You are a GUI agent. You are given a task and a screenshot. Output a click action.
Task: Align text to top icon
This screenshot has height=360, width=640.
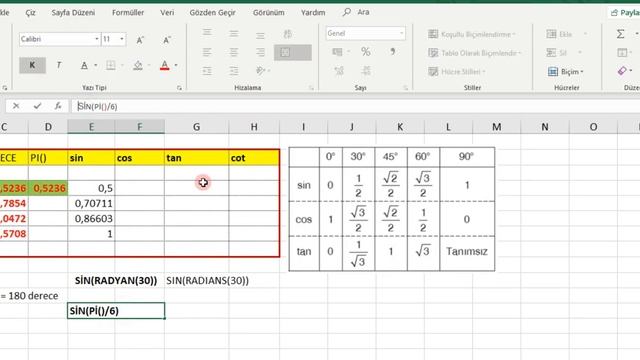[x=207, y=33]
